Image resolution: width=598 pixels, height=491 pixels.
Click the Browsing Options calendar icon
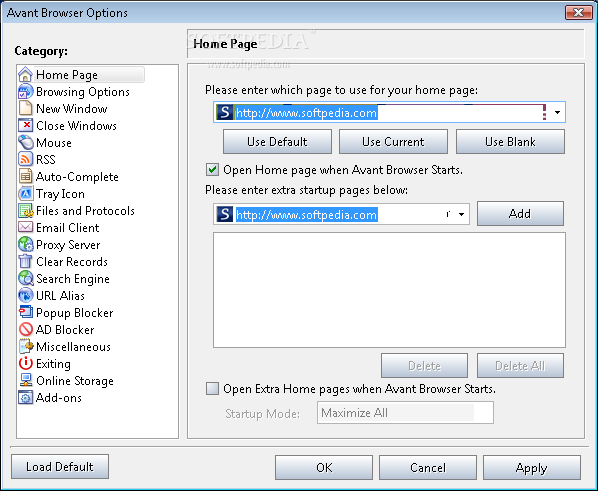tap(26, 92)
